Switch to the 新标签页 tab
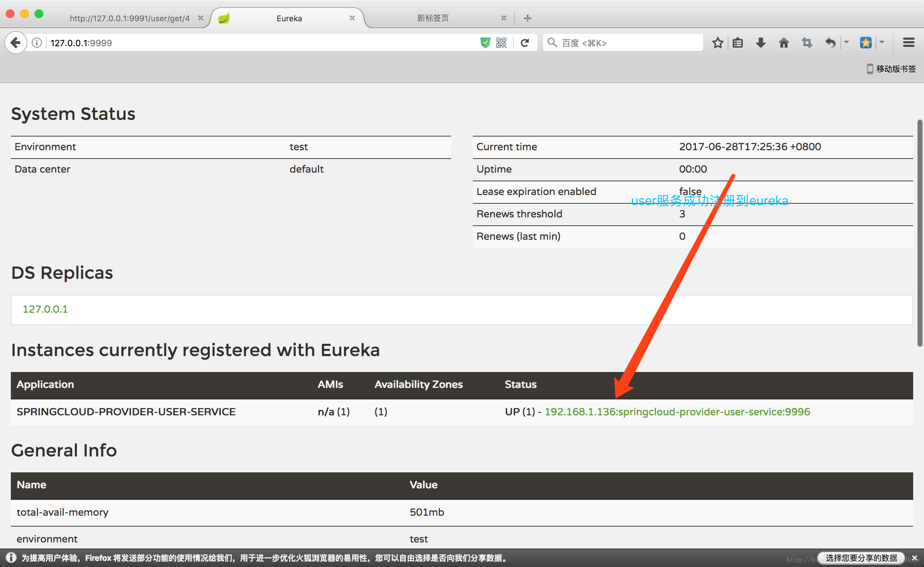Screen dimensions: 924x567 pyautogui.click(x=433, y=18)
